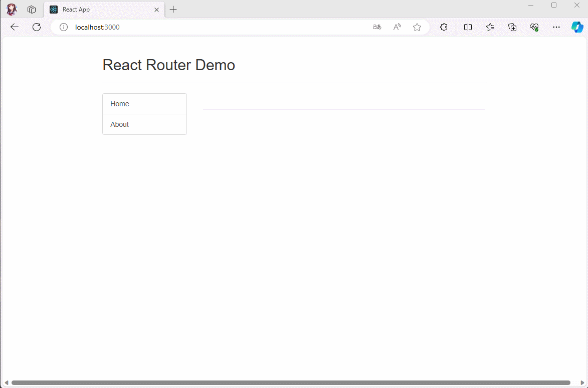Add this page to favorites star
This screenshot has width=588, height=388.
[417, 27]
